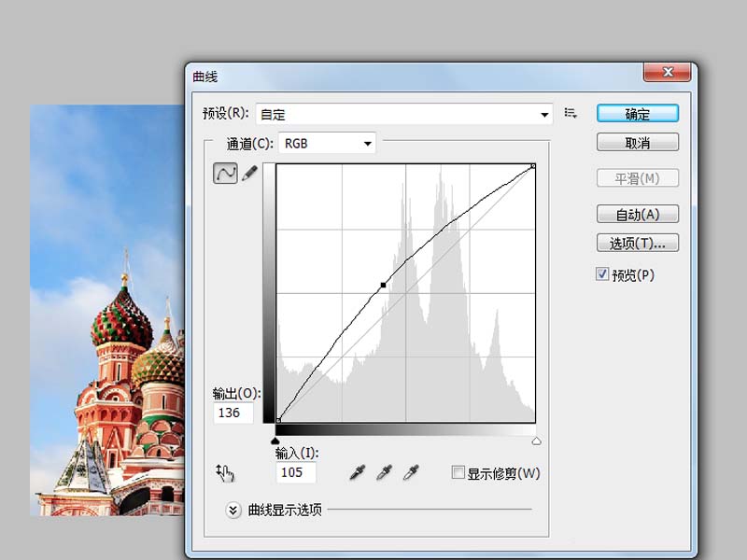Open the preset options menu icon
This screenshot has width=747, height=560.
(x=571, y=113)
